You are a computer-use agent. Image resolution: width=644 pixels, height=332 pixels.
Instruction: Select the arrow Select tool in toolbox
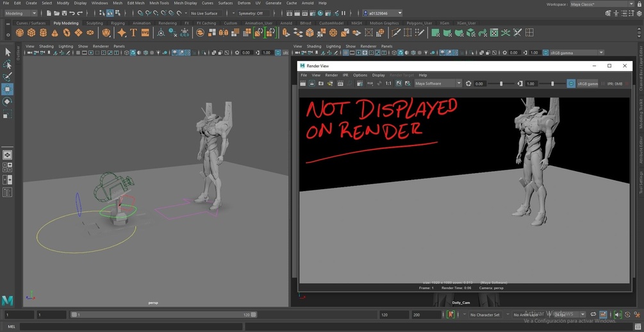click(8, 52)
